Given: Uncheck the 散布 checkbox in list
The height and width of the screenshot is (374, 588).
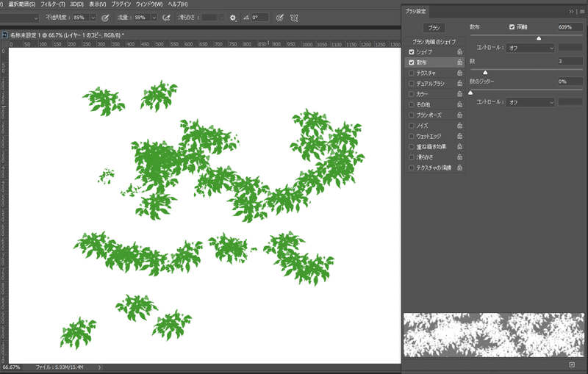Looking at the screenshot, I should [x=412, y=62].
